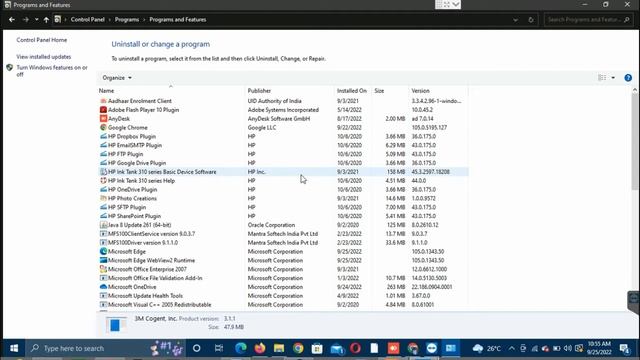The height and width of the screenshot is (360, 640).
Task: Select MFS100Driver version 9.1.1.0 row
Action: coord(283,242)
